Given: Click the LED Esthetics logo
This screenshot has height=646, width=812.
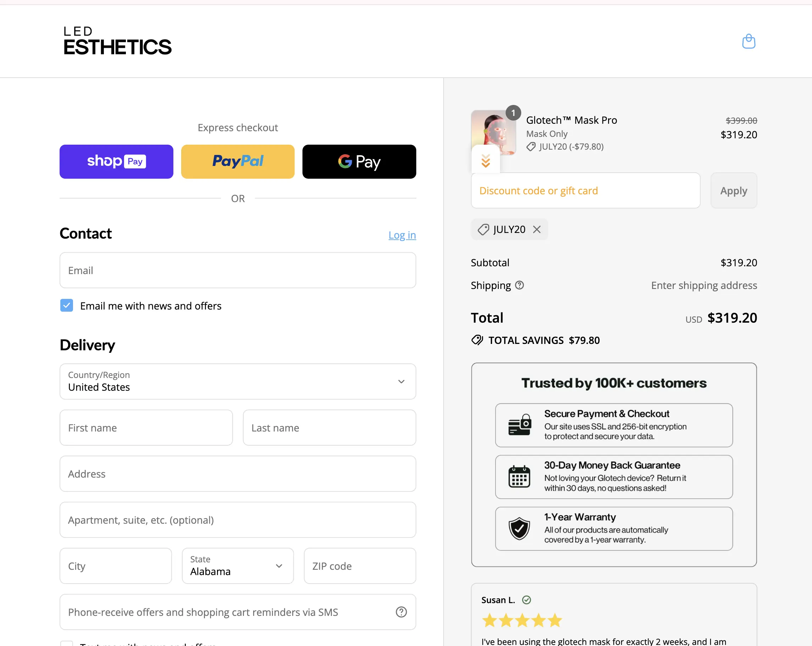Looking at the screenshot, I should coord(117,41).
